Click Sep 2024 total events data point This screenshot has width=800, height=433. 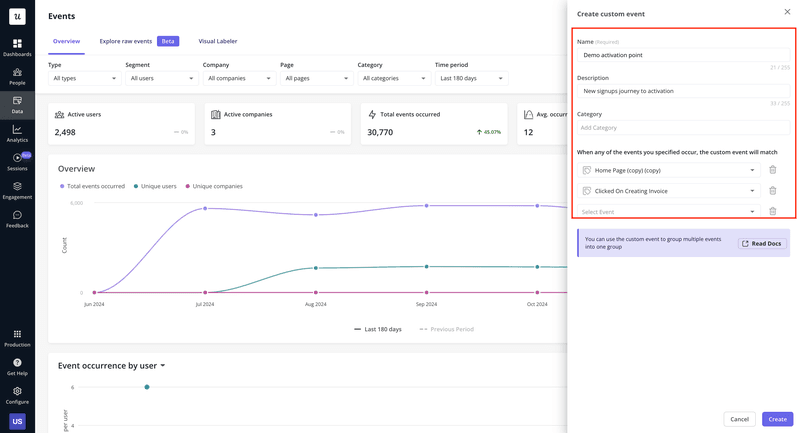pyautogui.click(x=427, y=206)
